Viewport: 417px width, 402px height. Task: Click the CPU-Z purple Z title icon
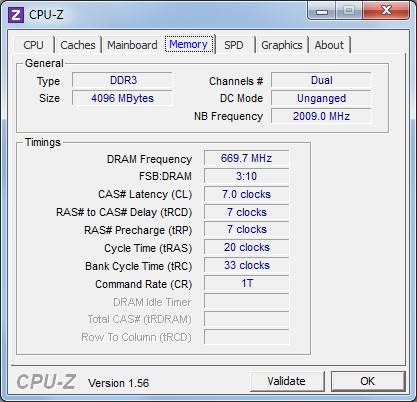pos(16,15)
